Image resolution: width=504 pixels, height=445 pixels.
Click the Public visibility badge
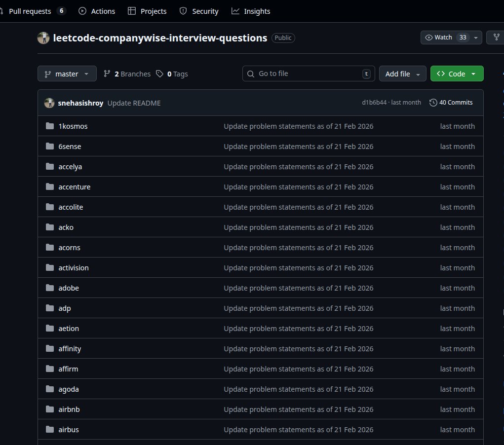tap(283, 38)
